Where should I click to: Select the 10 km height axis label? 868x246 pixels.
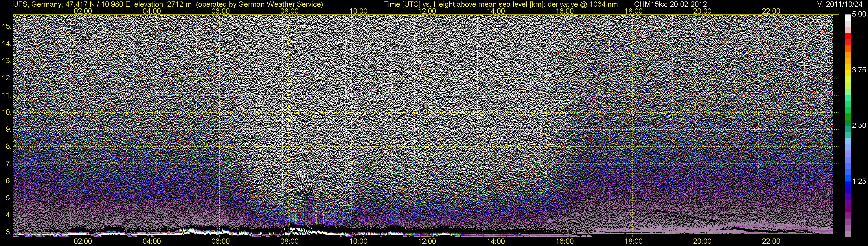click(x=6, y=112)
